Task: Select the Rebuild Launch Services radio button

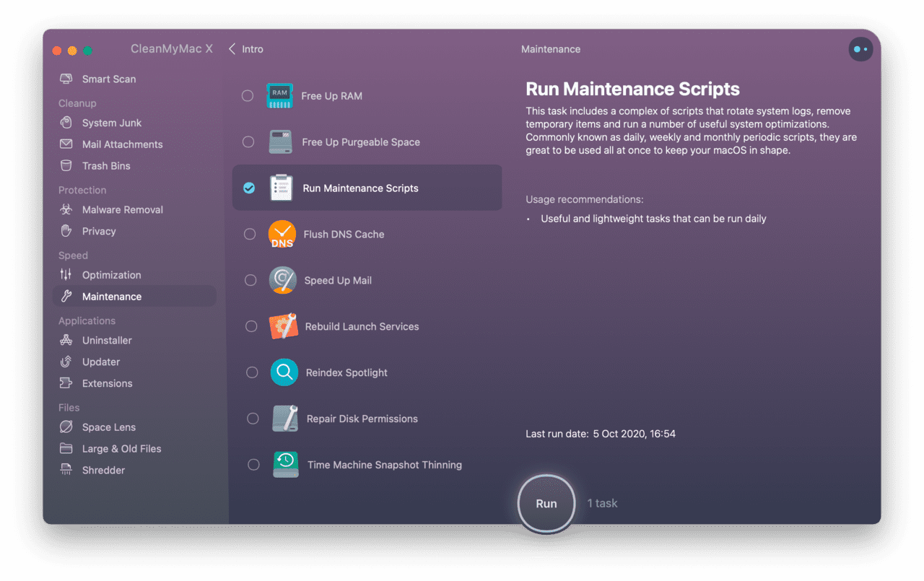Action: (251, 326)
